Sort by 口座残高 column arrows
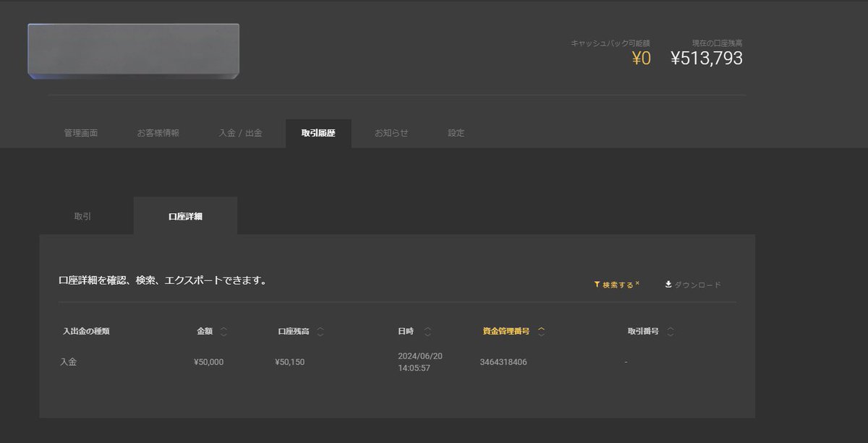This screenshot has width=868, height=443. pos(320,332)
